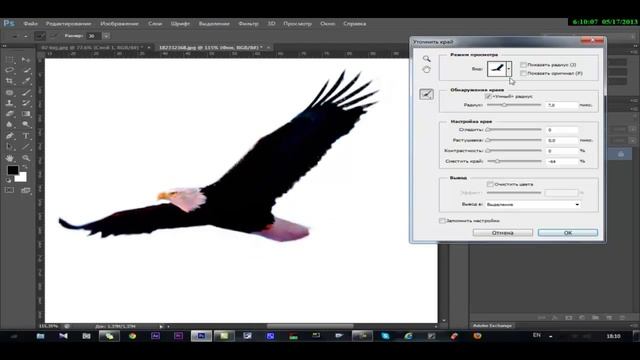Open Вывод в output dropdown
The width and height of the screenshot is (640, 360).
[x=533, y=204]
